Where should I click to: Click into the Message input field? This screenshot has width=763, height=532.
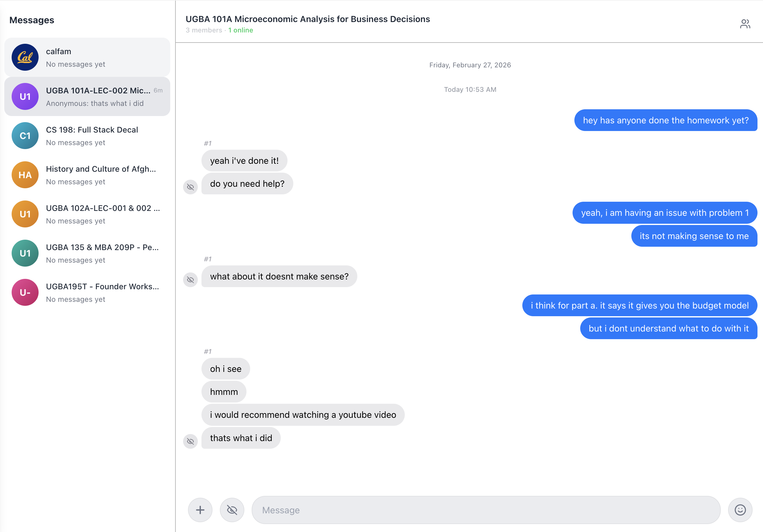485,510
